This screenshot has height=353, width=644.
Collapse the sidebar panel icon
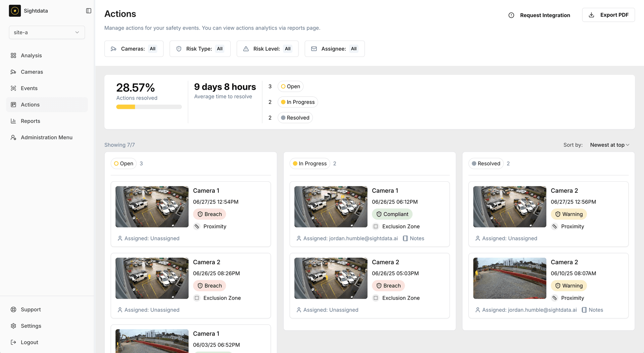(89, 11)
